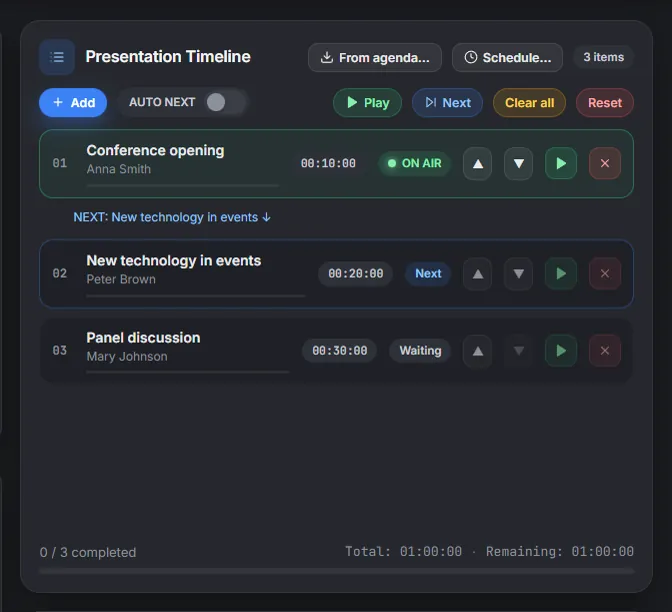Image resolution: width=672 pixels, height=612 pixels.
Task: Open the From agenda import button
Action: (x=375, y=57)
